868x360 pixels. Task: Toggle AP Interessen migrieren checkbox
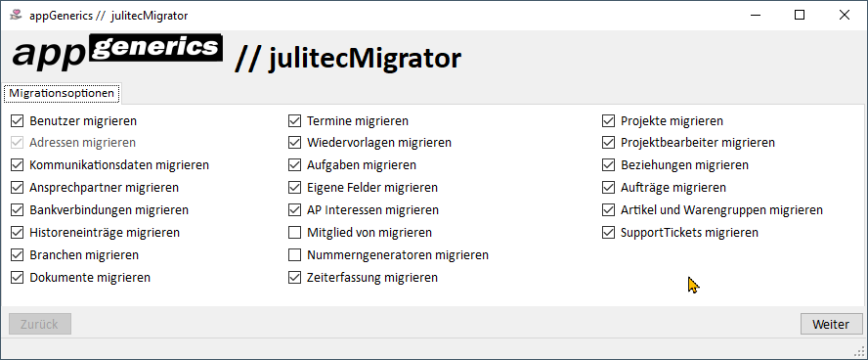294,210
